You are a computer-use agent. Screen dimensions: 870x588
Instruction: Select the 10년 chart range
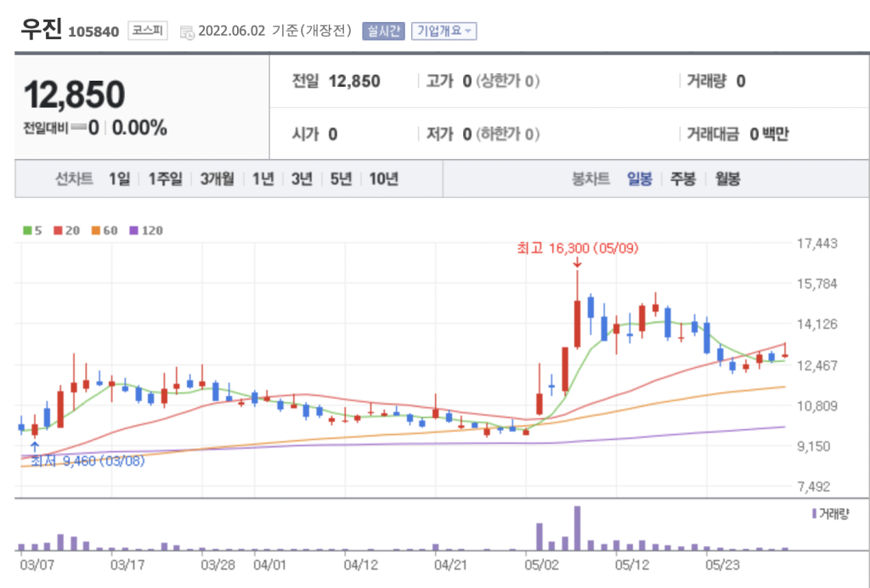[383, 179]
